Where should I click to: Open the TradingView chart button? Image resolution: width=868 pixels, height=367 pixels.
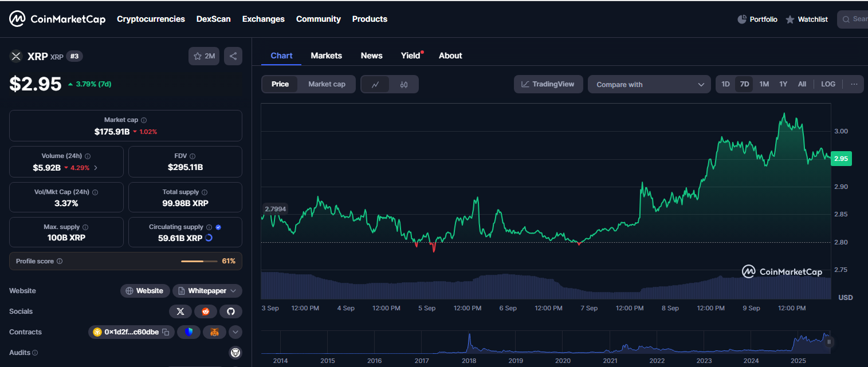point(548,84)
